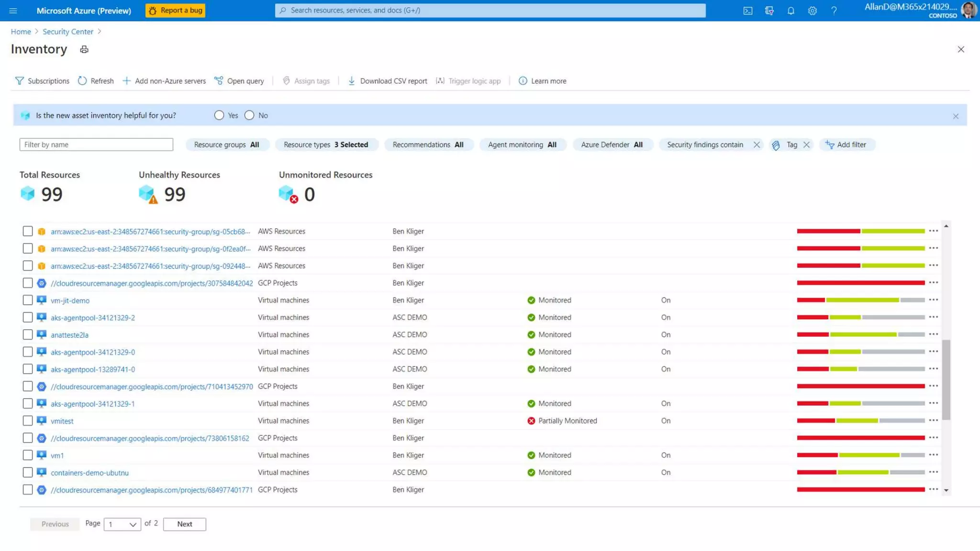Expand the page number dropdown
Screen dimensions: 980x551
pyautogui.click(x=122, y=524)
